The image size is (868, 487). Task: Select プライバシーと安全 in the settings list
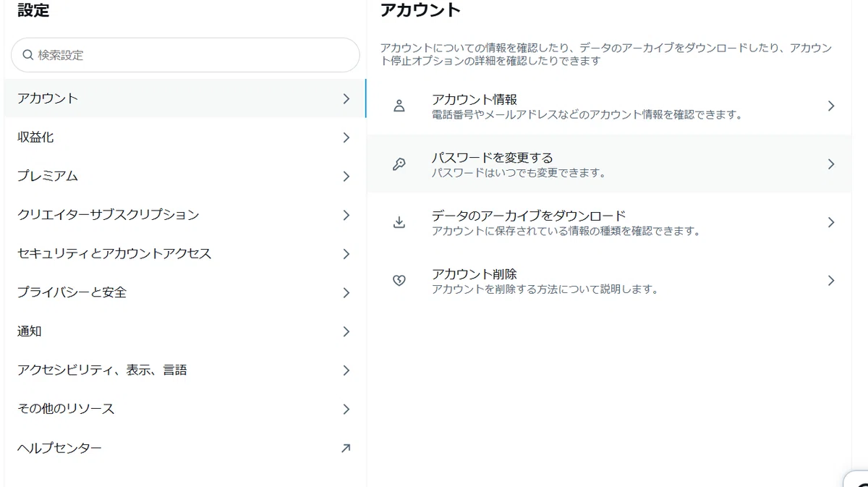pyautogui.click(x=185, y=292)
